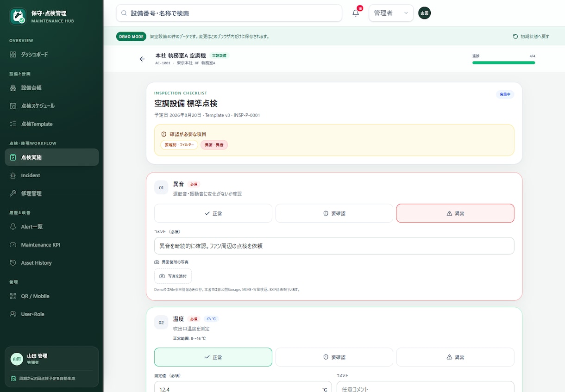Focus the 設備番号・名称で検索 search field
This screenshot has width=565, height=392.
[x=229, y=13]
